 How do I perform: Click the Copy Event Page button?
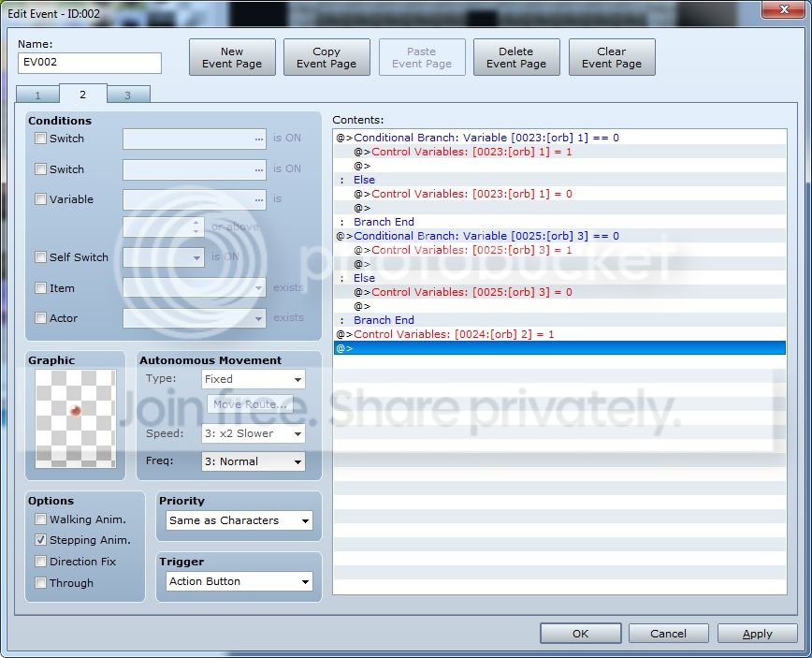(326, 57)
